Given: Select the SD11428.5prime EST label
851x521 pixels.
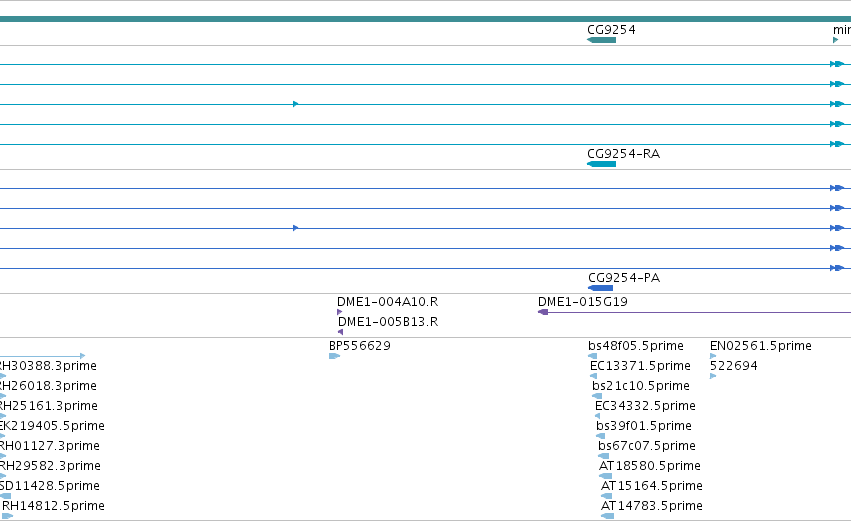Looking at the screenshot, I should coord(50,486).
